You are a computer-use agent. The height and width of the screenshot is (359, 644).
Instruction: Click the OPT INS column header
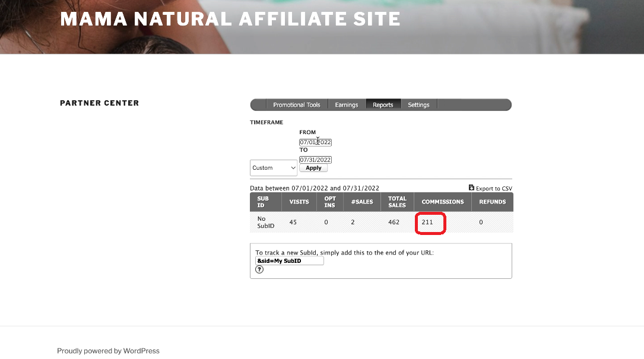pyautogui.click(x=330, y=202)
